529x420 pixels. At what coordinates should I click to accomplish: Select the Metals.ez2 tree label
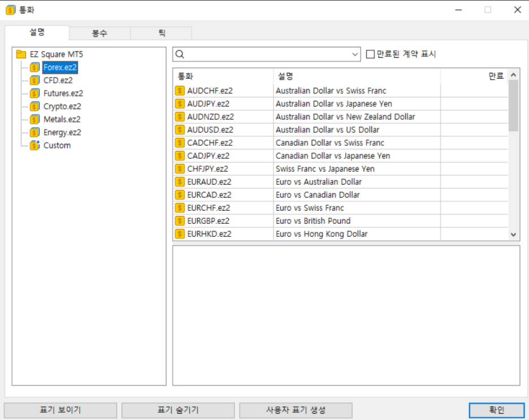(62, 119)
